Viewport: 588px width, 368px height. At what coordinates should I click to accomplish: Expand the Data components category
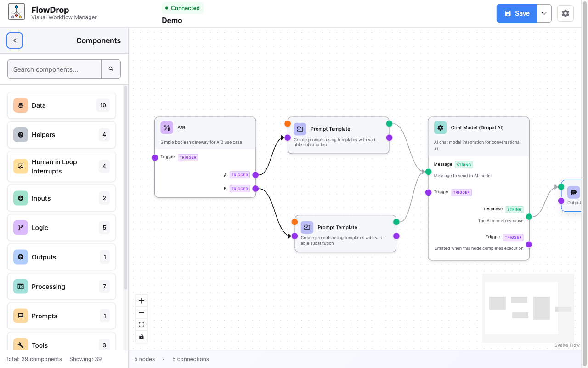click(x=62, y=105)
